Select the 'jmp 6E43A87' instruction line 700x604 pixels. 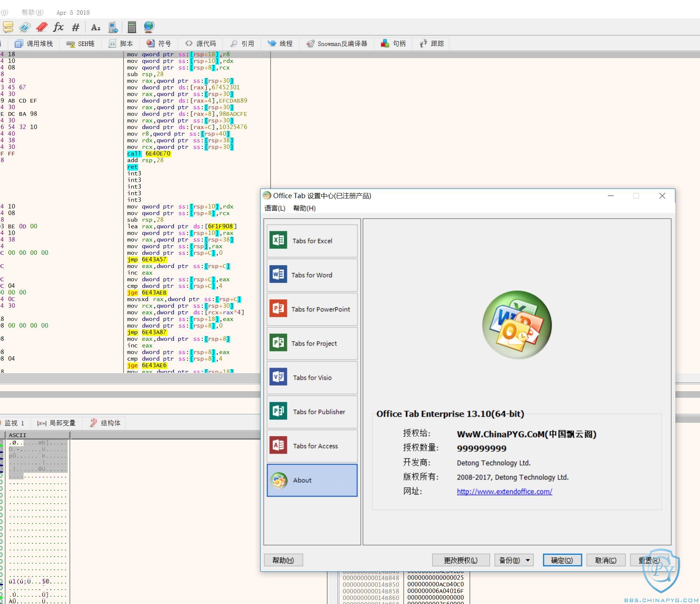click(147, 332)
